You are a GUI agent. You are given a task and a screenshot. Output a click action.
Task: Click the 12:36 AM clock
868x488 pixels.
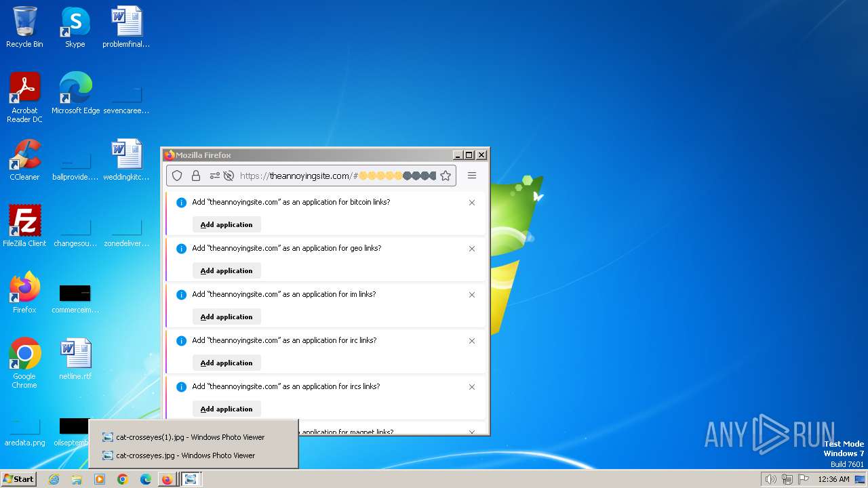[x=833, y=479]
